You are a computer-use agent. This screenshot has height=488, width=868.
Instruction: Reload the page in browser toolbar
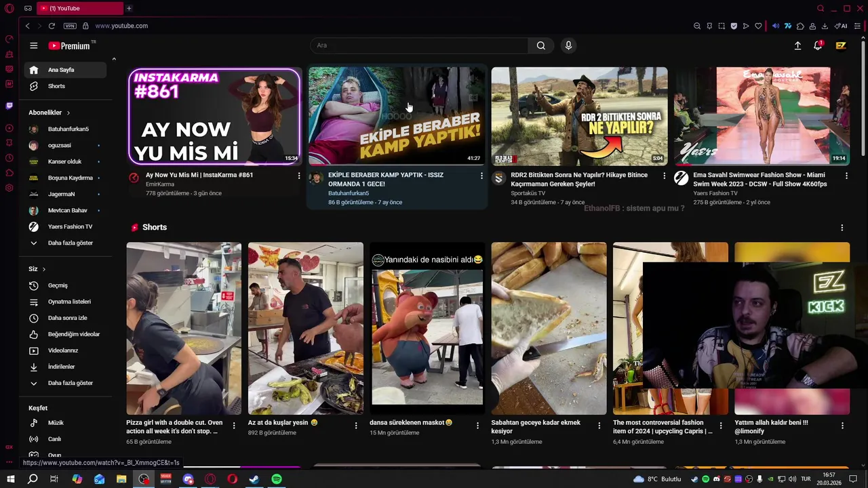click(x=52, y=26)
